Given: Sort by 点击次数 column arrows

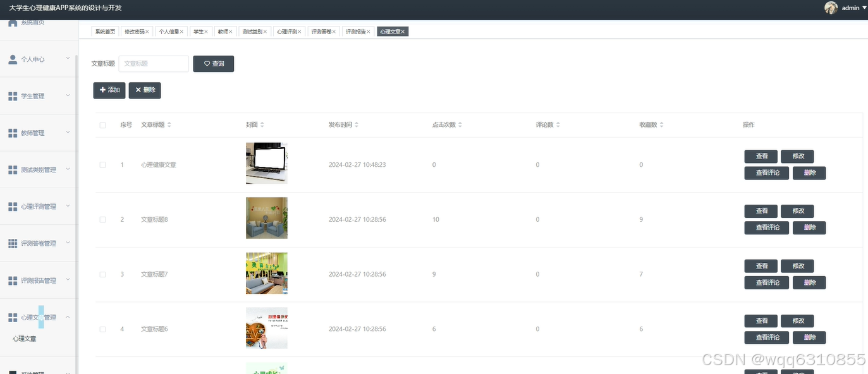Looking at the screenshot, I should coord(460,125).
